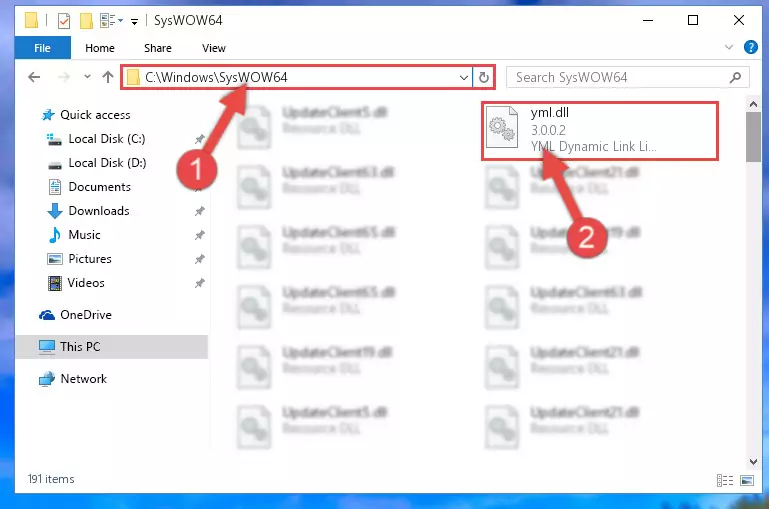Open Help with the question mark icon
This screenshot has width=769, height=509.
pos(750,47)
